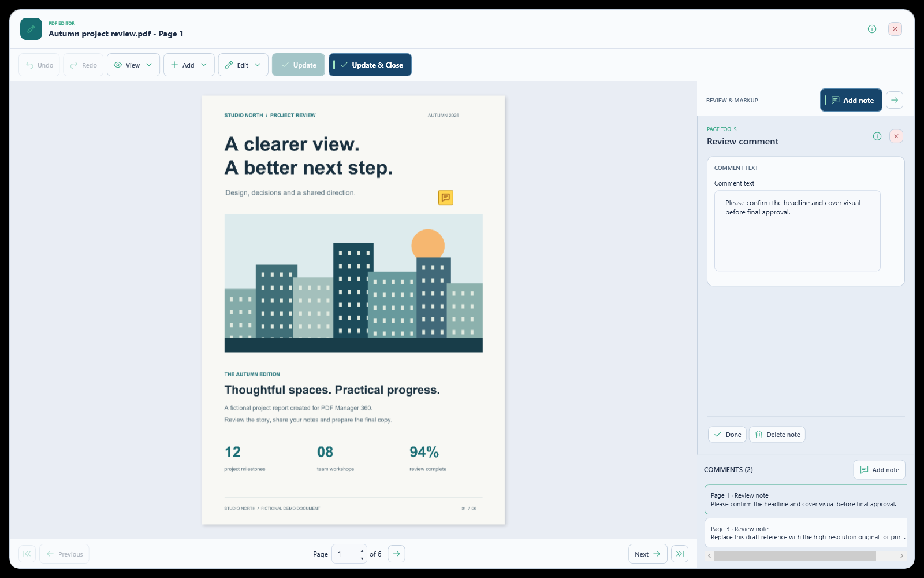Image resolution: width=924 pixels, height=578 pixels.
Task: Select the Page 1 Review note comment
Action: tap(806, 499)
